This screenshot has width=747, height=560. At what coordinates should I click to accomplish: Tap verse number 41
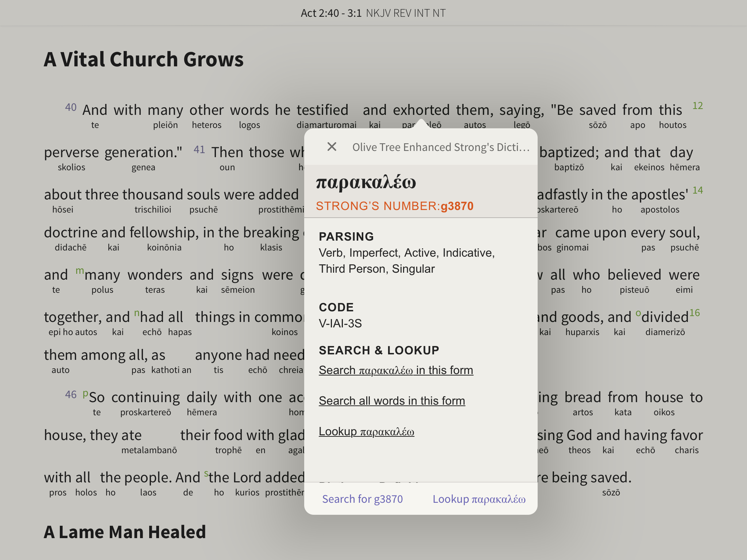tap(199, 149)
